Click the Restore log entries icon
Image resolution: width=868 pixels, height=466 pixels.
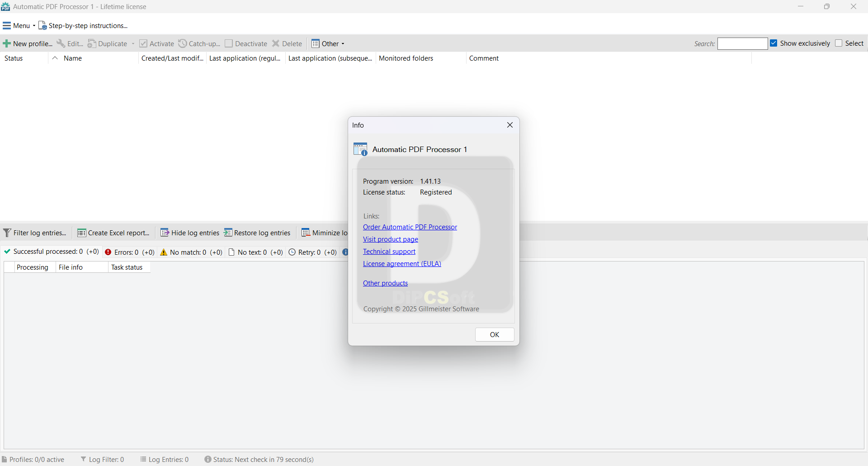[228, 233]
